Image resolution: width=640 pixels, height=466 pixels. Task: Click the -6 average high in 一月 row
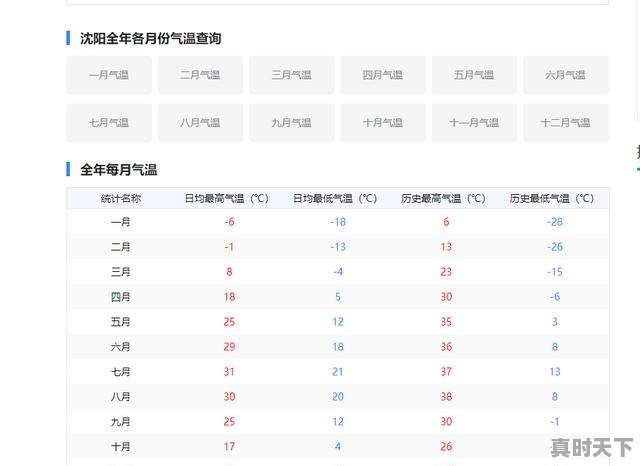pyautogui.click(x=229, y=222)
